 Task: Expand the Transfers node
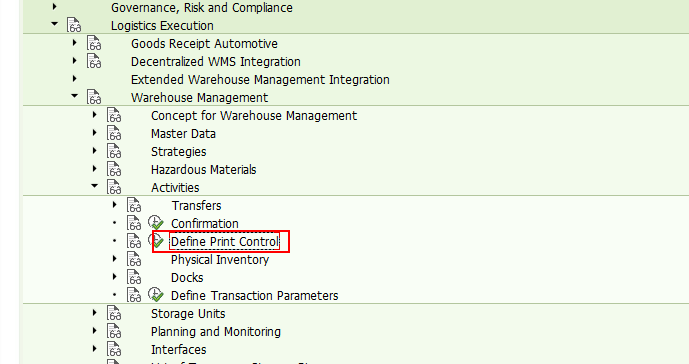[115, 205]
